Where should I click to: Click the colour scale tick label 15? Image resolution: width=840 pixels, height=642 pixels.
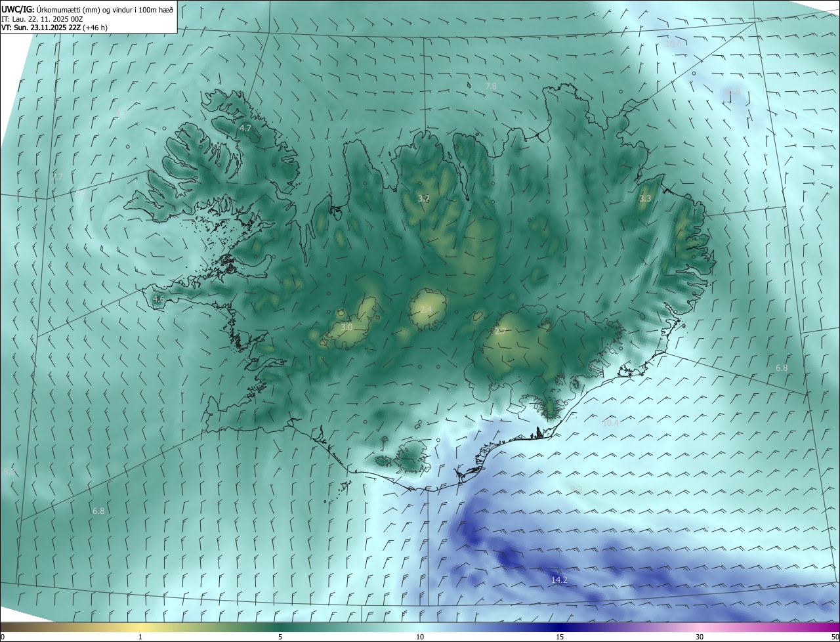[x=560, y=637]
